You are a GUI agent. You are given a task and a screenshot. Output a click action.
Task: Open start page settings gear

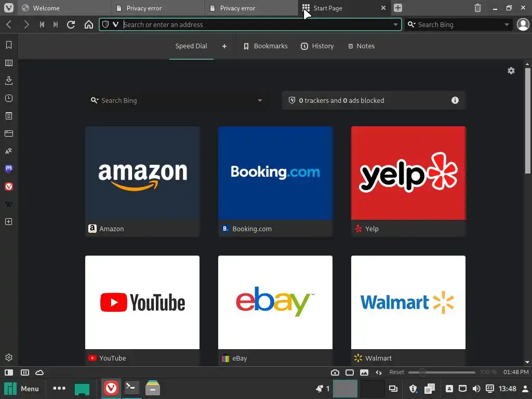point(511,71)
